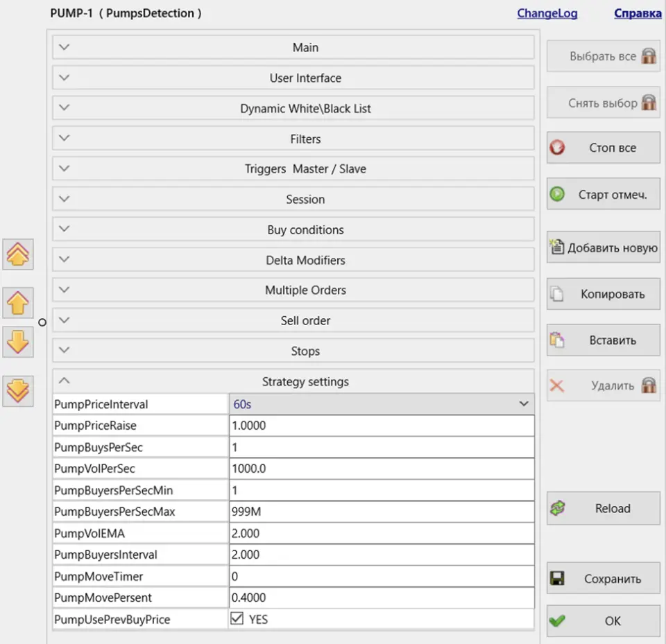
Task: Click the move-to-top double arrow icon
Action: pos(17,255)
